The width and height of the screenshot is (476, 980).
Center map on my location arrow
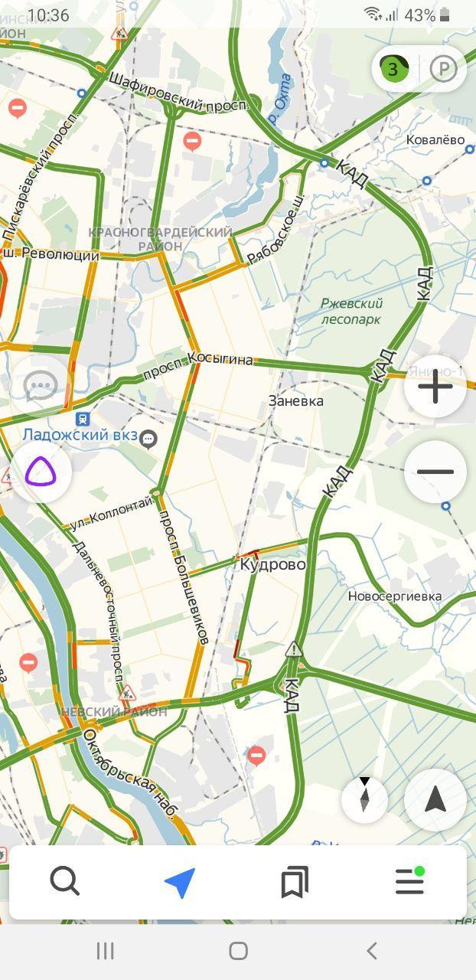point(435,800)
